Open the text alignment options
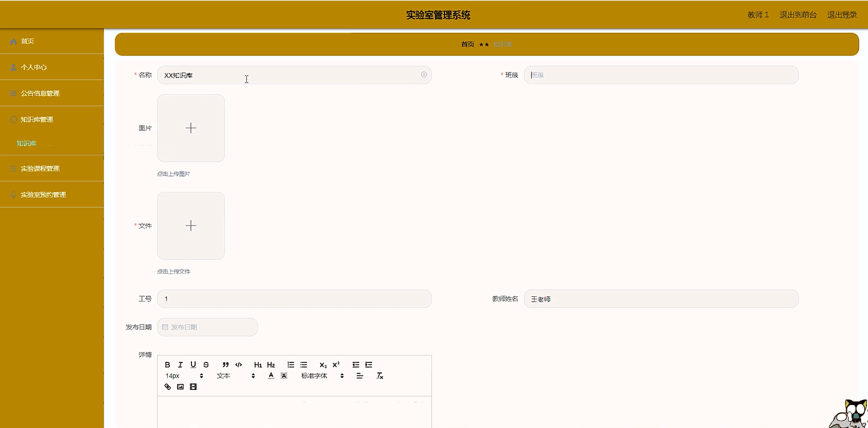 359,376
